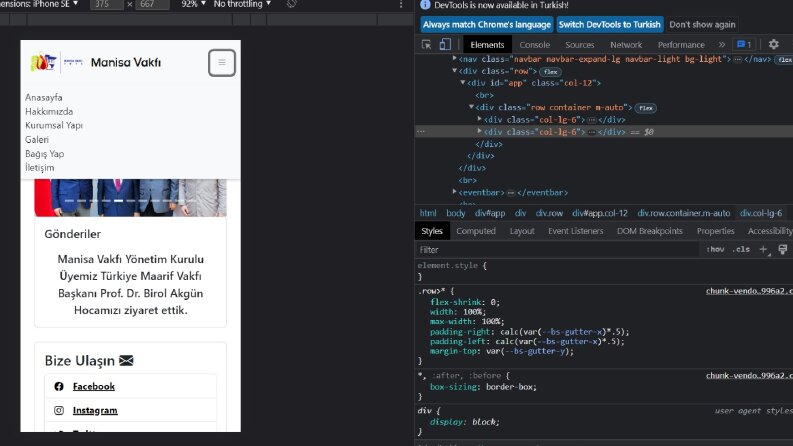This screenshot has height=446, width=793.
Task: Click the inspect element picker icon
Action: tap(426, 44)
